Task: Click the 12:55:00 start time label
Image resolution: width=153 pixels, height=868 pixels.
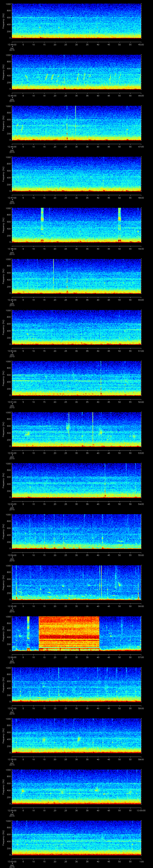Action: pos(12,606)
